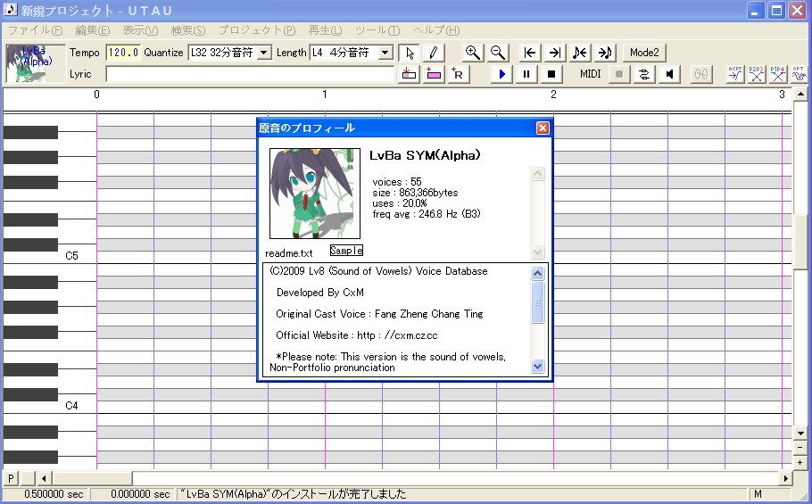Click the Lyric input field
The width and height of the screenshot is (812, 504).
250,75
